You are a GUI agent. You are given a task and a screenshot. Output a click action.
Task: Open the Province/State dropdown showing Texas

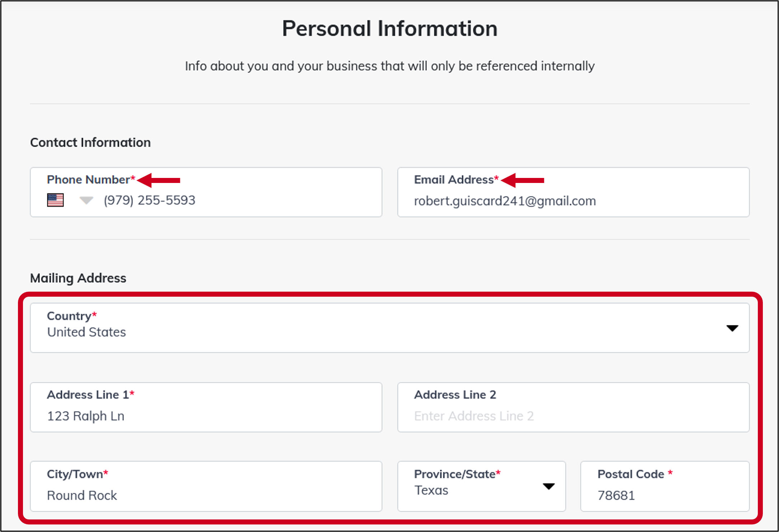(548, 487)
